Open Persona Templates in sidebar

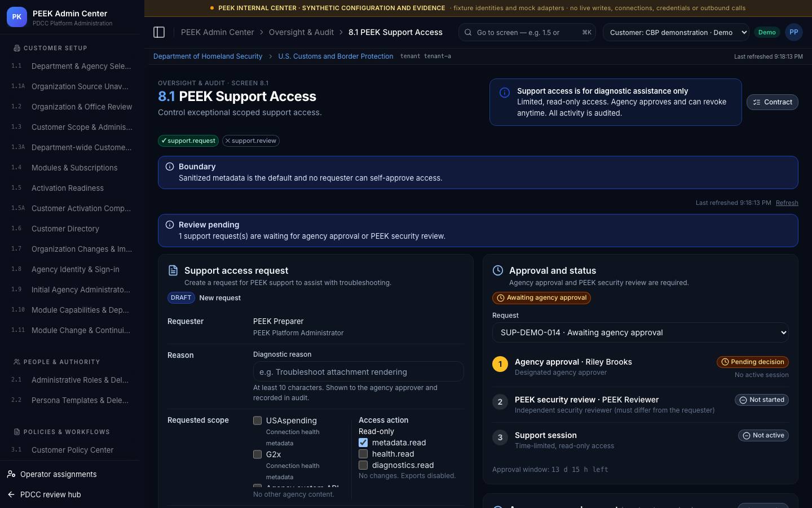point(71,400)
